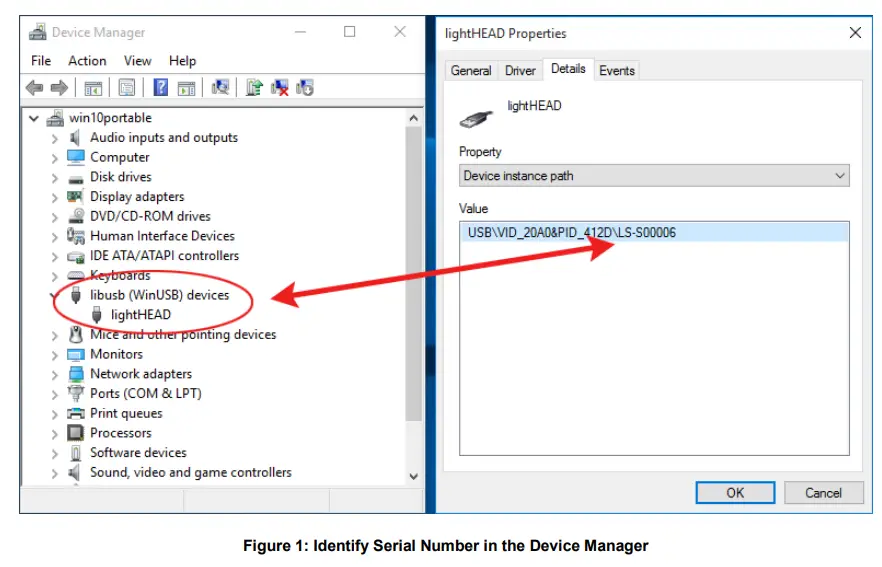Click Cancel in lightHEAD Properties dialog
The height and width of the screenshot is (567, 882).
(x=824, y=493)
